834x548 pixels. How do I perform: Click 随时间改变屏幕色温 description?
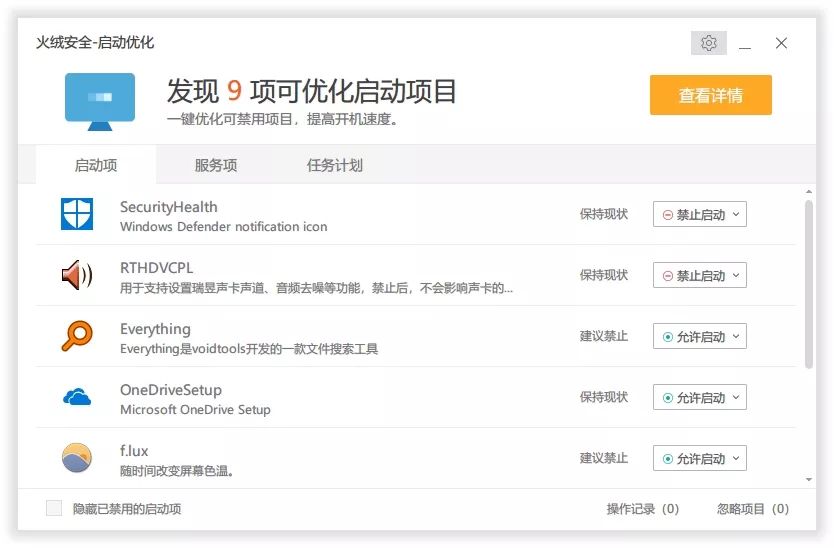point(177,471)
